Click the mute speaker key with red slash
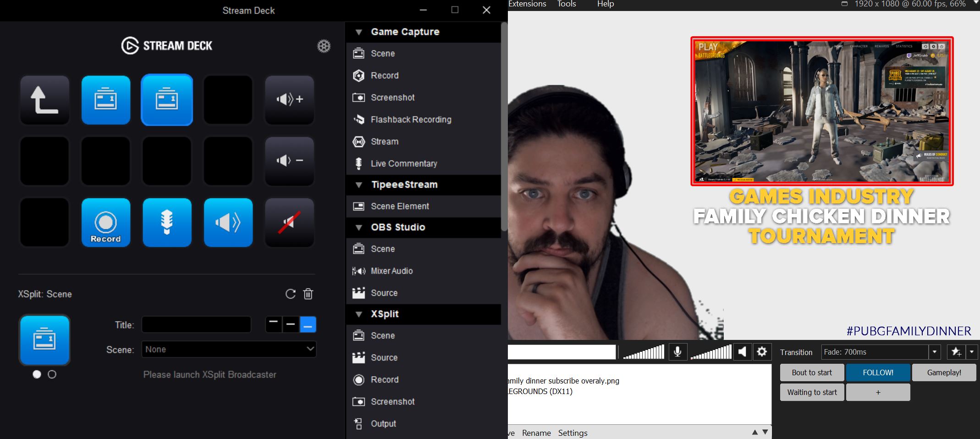 click(289, 222)
